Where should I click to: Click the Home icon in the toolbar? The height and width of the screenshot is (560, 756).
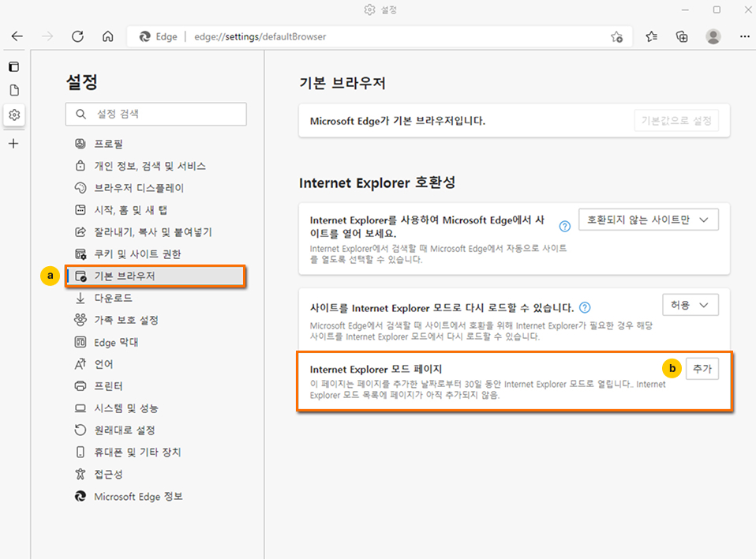tap(107, 36)
